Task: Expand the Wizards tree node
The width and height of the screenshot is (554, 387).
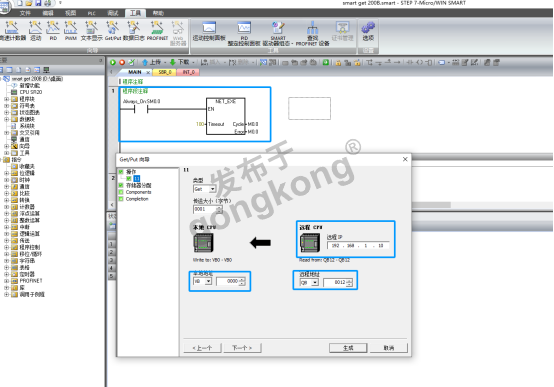Action: [x=6, y=146]
